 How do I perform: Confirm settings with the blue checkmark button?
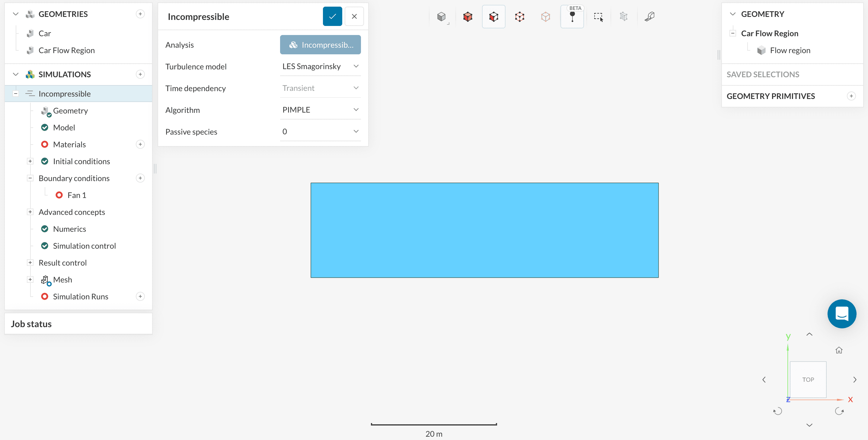(x=332, y=17)
